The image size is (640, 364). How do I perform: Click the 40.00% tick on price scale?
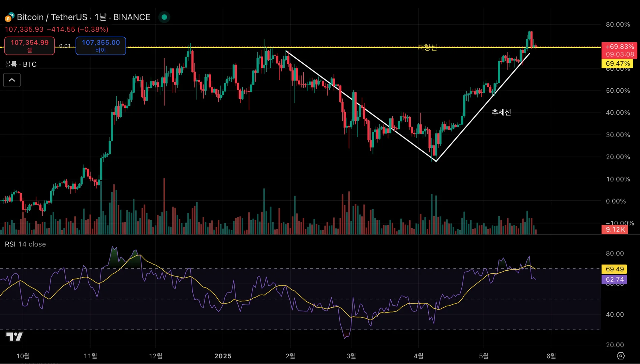(618, 113)
